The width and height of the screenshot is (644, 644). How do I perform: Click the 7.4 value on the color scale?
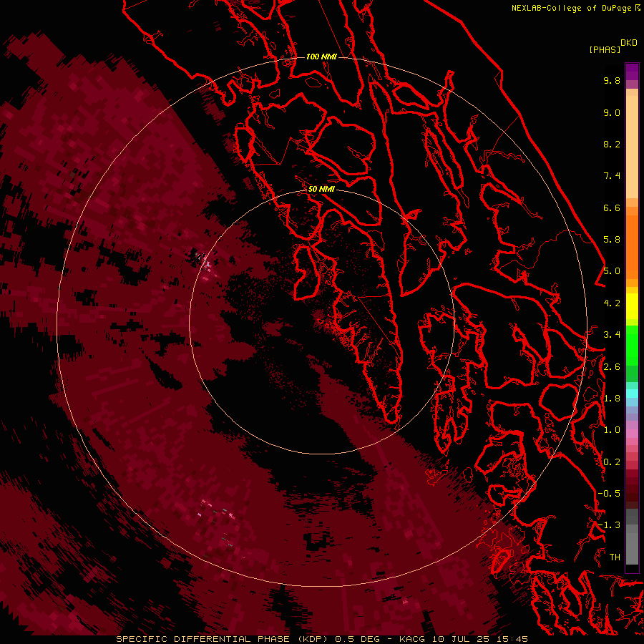[x=612, y=176]
